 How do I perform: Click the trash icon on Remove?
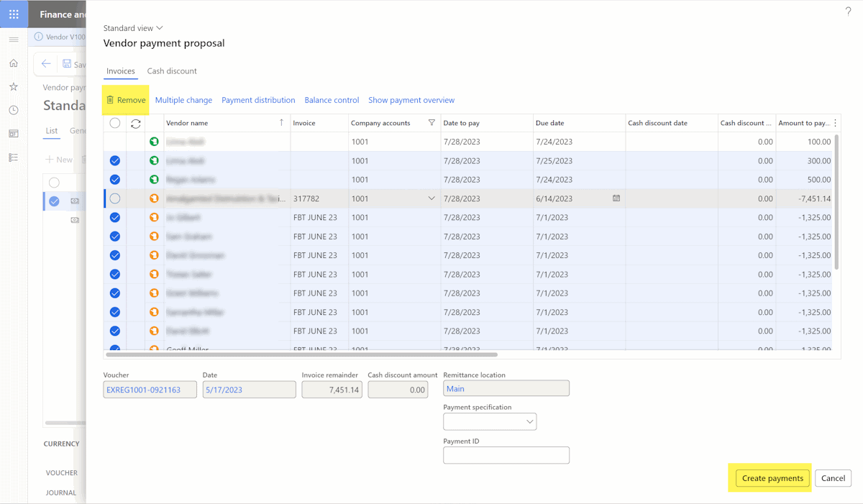pyautogui.click(x=110, y=100)
